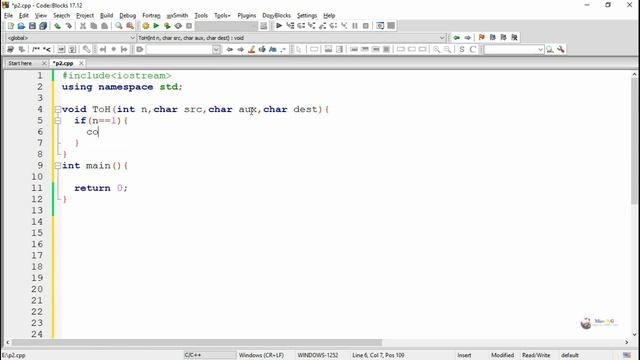Open the DoxyBlocks menu
Screen dimensions: 640x360
tap(276, 16)
